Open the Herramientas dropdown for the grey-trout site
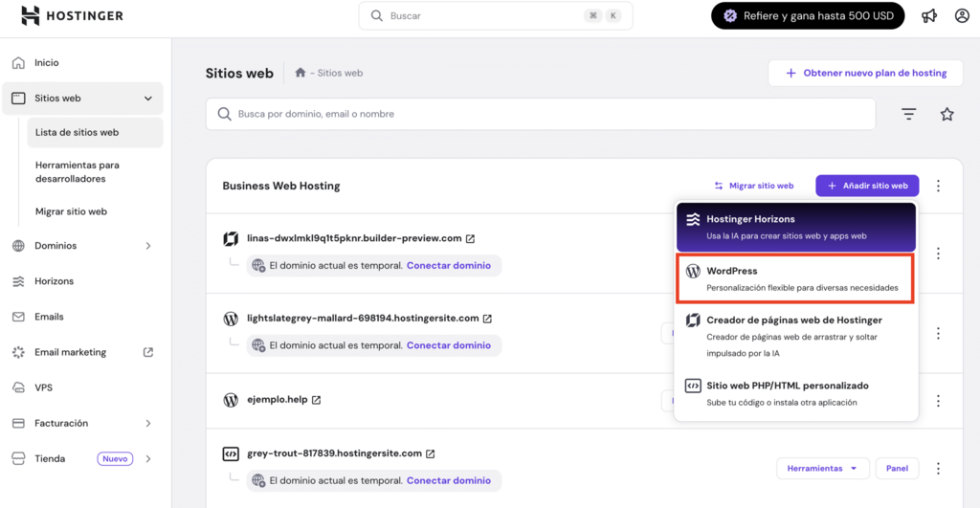 [x=822, y=468]
